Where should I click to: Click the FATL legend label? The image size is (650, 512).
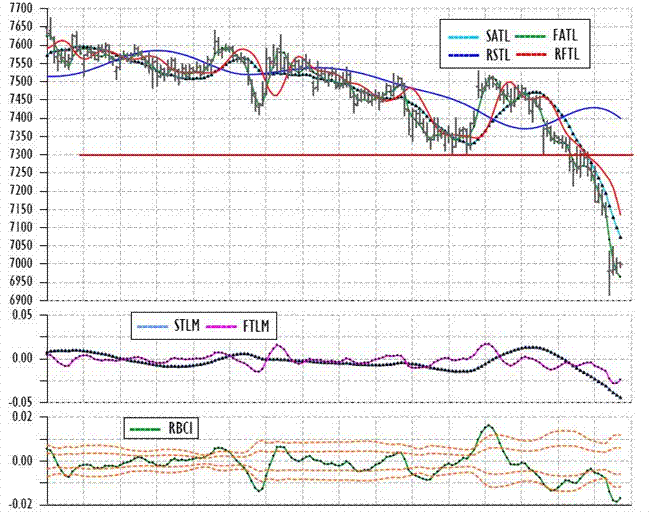point(565,36)
